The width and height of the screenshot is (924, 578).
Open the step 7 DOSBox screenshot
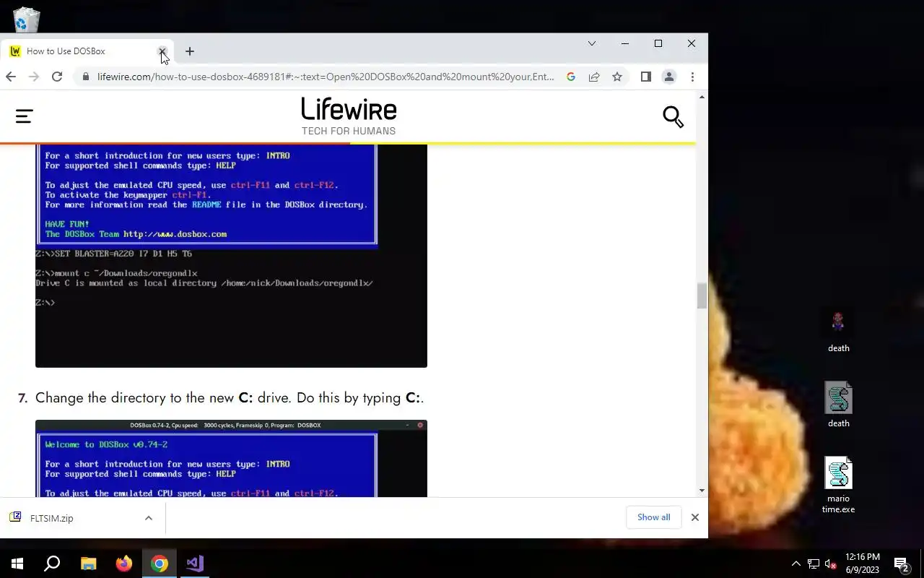pos(231,458)
